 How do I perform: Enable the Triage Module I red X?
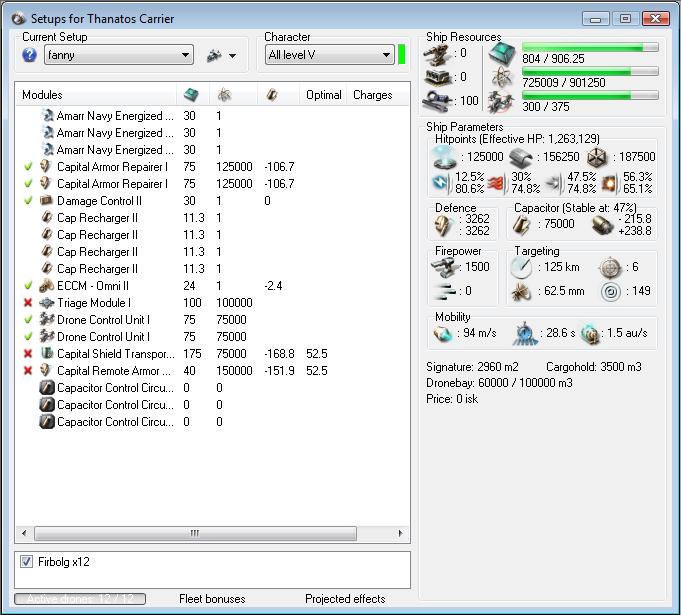click(28, 303)
